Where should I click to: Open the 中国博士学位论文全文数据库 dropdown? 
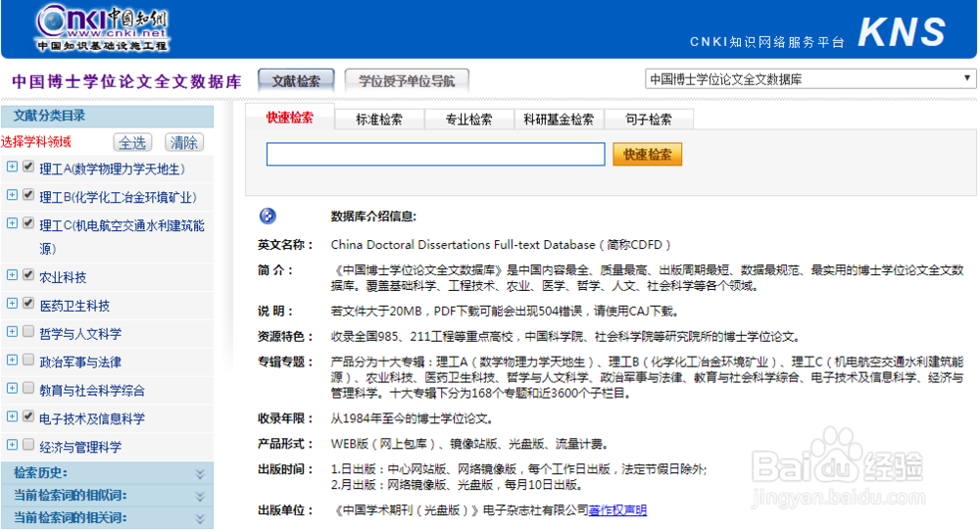pyautogui.click(x=810, y=79)
